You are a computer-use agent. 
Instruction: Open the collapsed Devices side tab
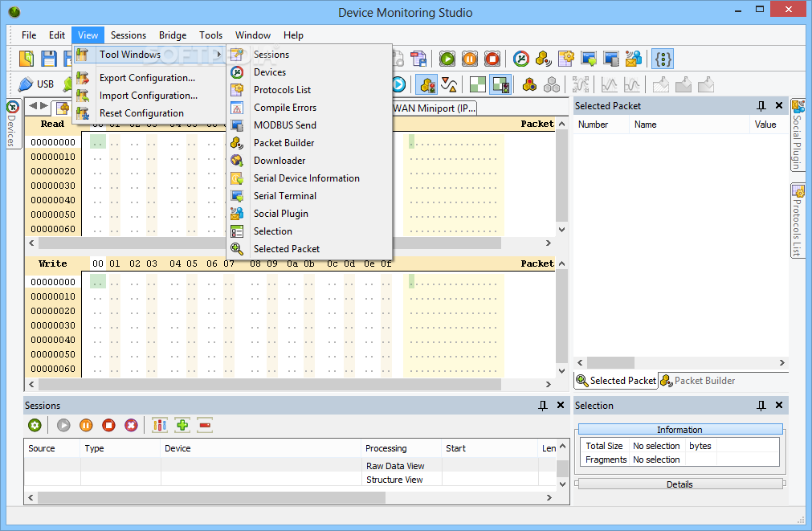click(12, 123)
